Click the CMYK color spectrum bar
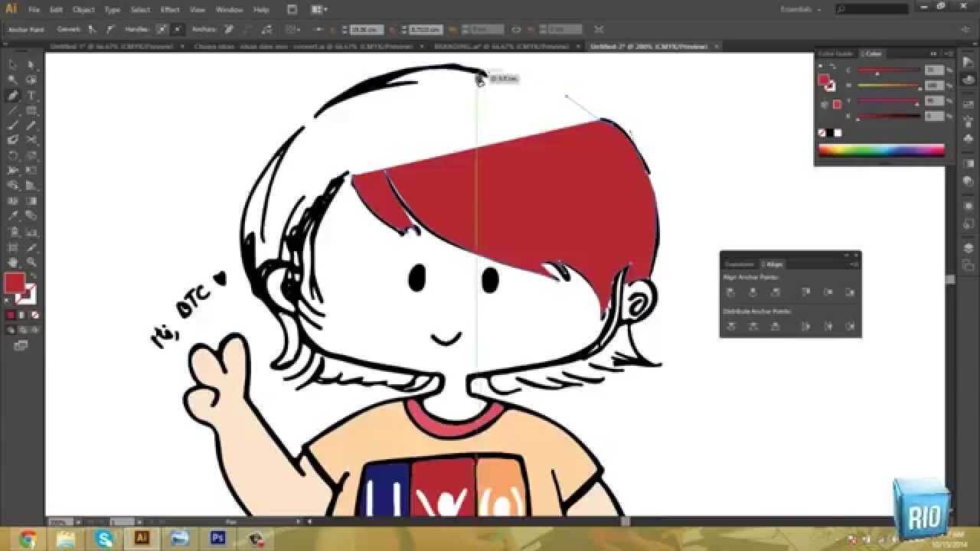Screen dimensions: 980x551 tap(881, 150)
